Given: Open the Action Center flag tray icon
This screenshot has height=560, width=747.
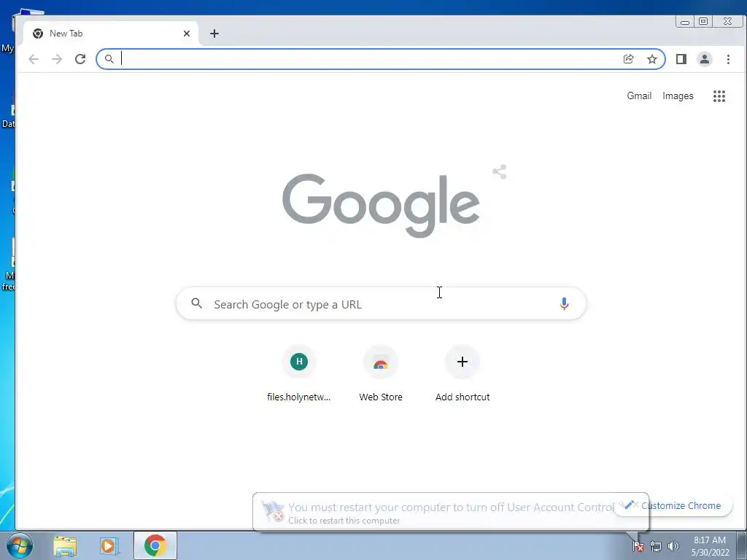Looking at the screenshot, I should (638, 546).
